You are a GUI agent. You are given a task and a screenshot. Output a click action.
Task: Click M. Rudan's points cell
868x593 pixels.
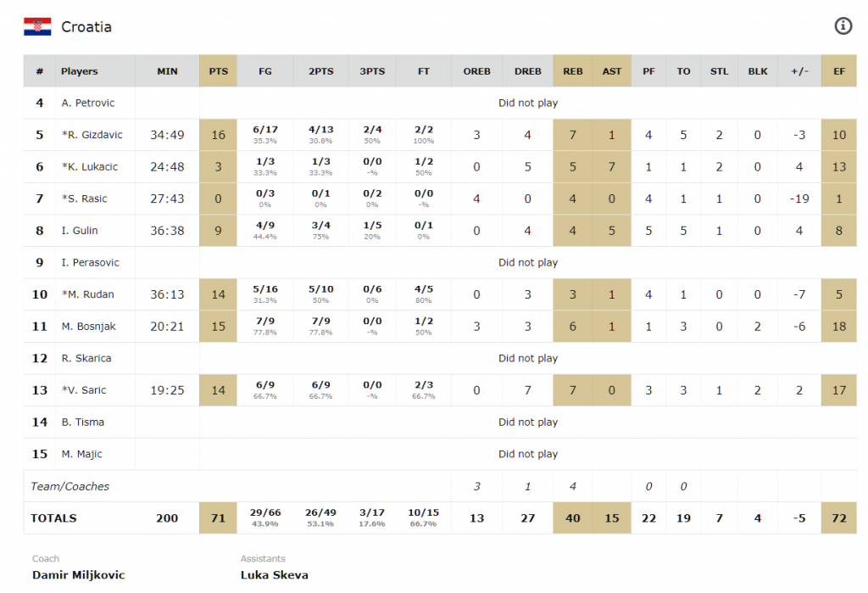pyautogui.click(x=219, y=294)
